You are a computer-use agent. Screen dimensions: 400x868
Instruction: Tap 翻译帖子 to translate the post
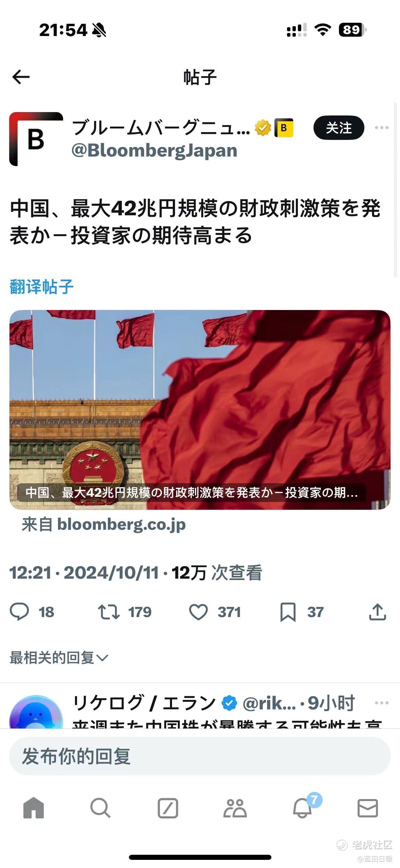[x=41, y=287]
